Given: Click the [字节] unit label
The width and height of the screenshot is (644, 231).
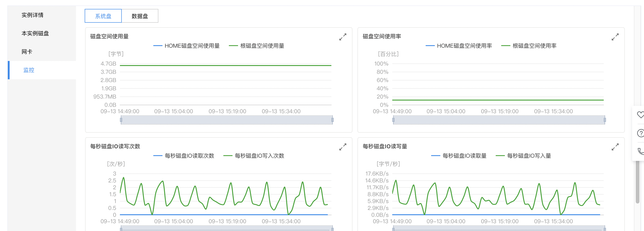Looking at the screenshot, I should [x=116, y=54].
